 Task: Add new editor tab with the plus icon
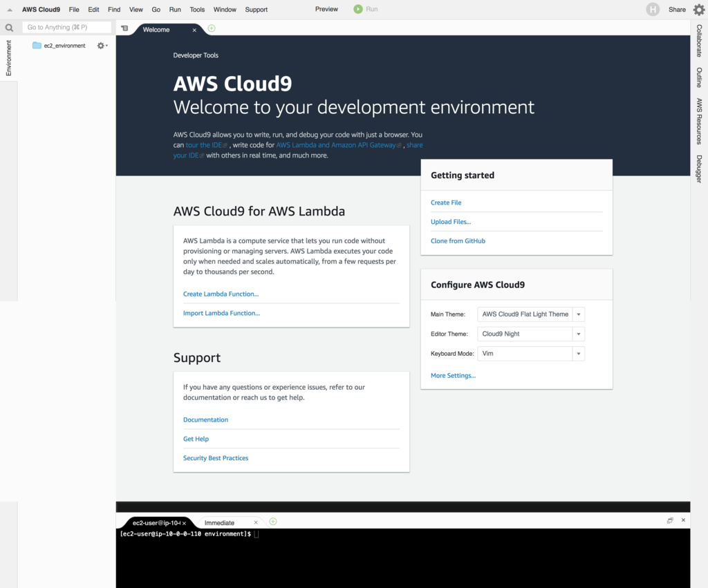click(x=212, y=28)
